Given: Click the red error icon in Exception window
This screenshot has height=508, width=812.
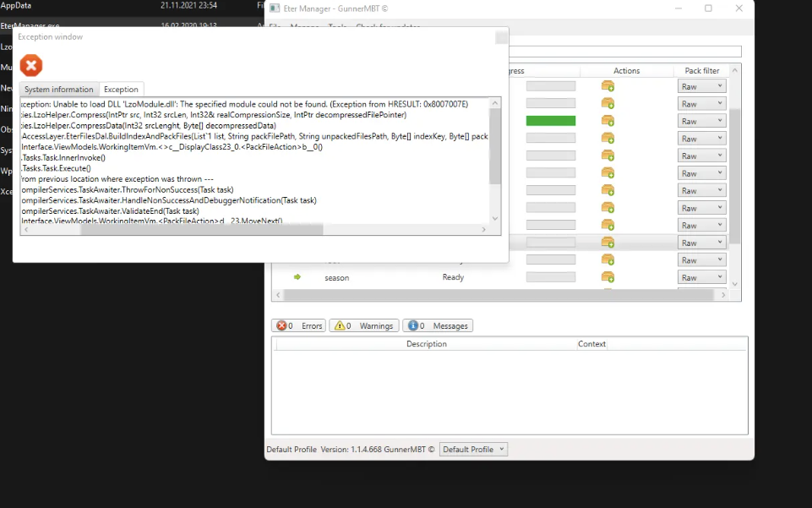Looking at the screenshot, I should pyautogui.click(x=31, y=65).
